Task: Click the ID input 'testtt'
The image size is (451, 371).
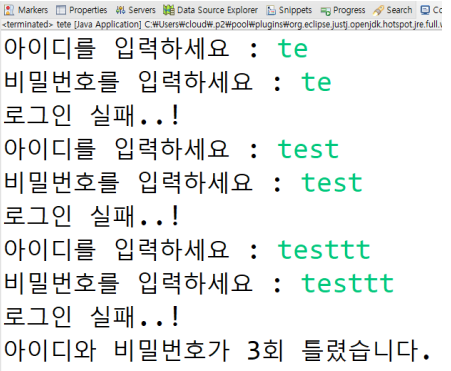Action: tap(324, 250)
